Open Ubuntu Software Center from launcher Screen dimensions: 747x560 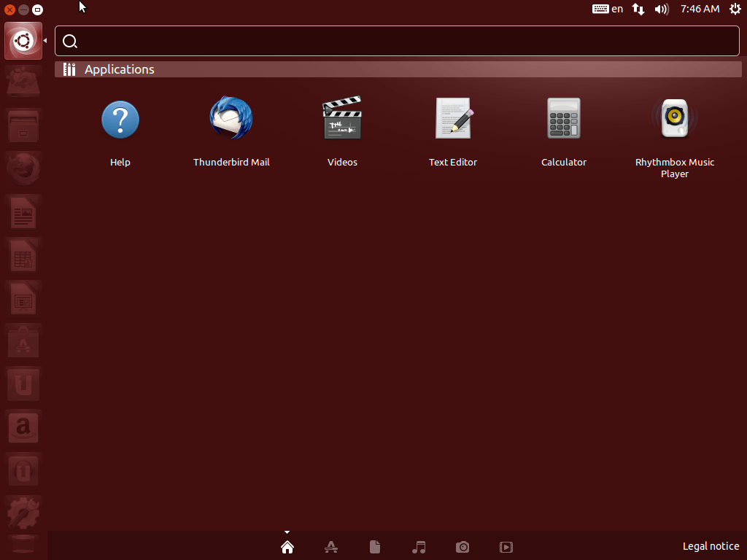[x=23, y=341]
